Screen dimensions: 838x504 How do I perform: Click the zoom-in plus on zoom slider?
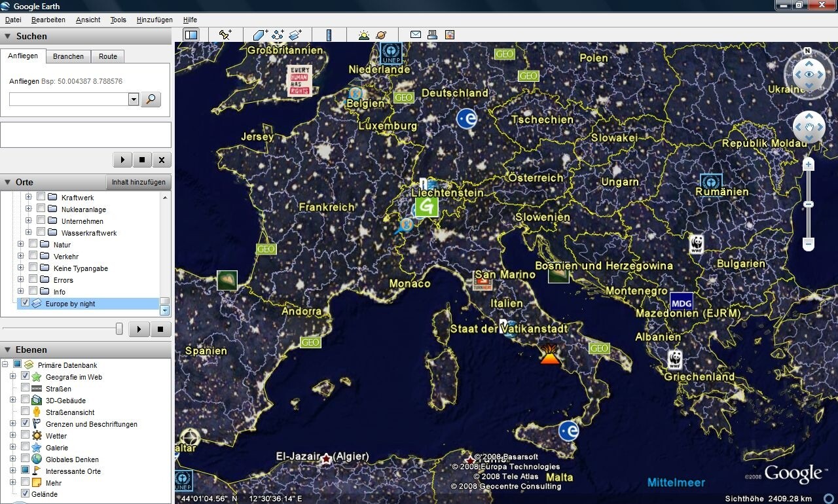click(x=809, y=164)
